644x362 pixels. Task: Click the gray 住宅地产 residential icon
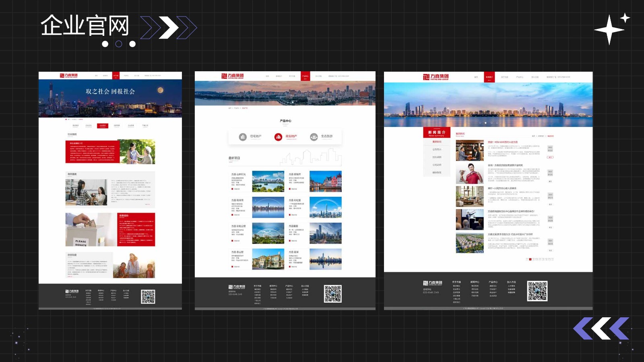[x=243, y=137]
